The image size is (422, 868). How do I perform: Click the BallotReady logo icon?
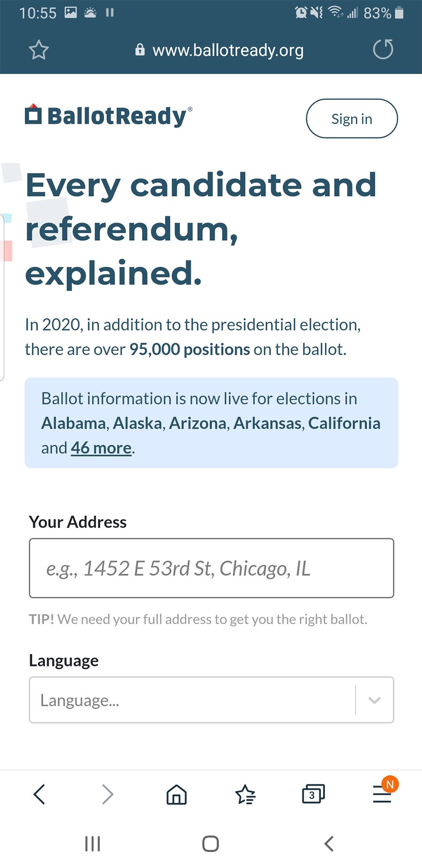pyautogui.click(x=33, y=116)
